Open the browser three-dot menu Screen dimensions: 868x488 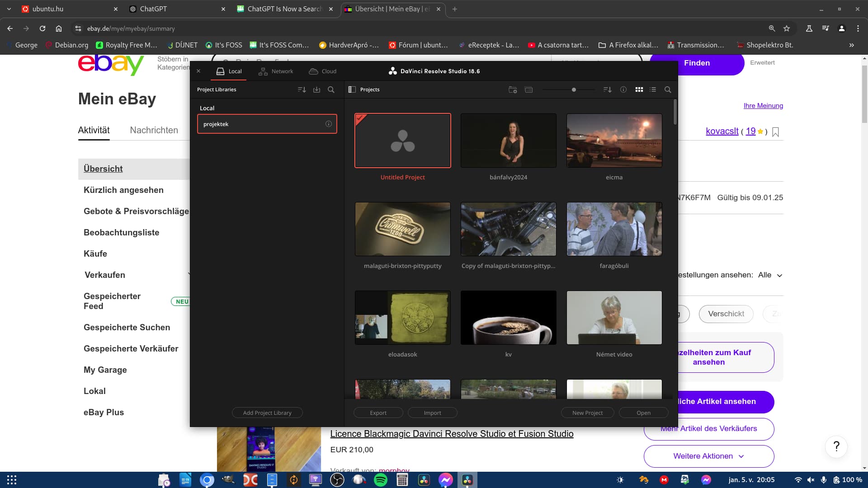[x=858, y=28]
